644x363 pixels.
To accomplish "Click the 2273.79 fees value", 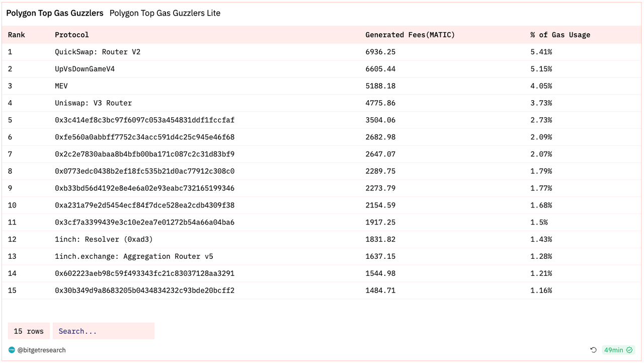I will coord(380,188).
